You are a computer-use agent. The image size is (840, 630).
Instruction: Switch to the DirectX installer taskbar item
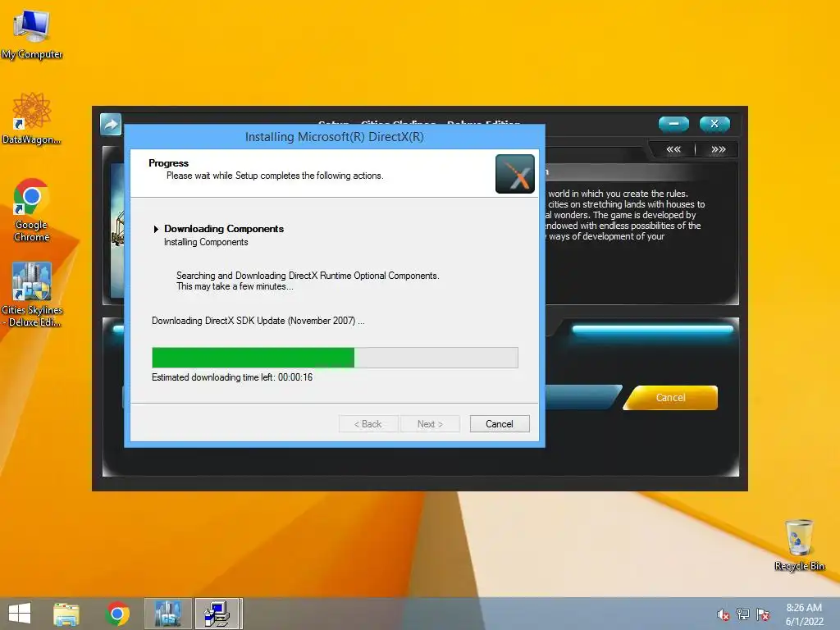click(218, 614)
